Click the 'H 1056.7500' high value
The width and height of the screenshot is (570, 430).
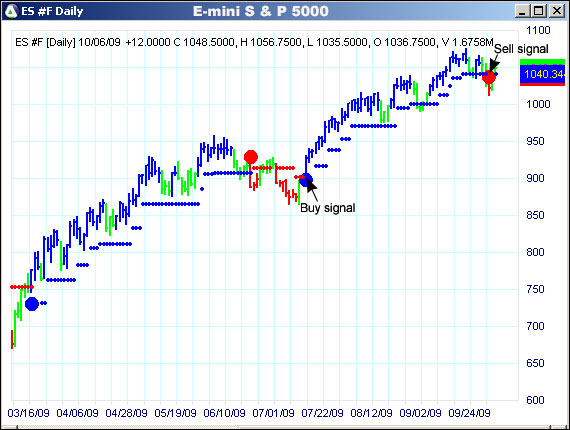271,42
